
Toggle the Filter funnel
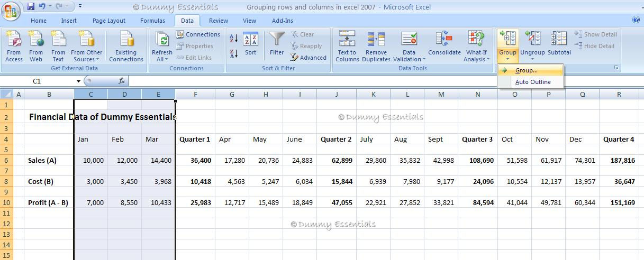click(277, 44)
